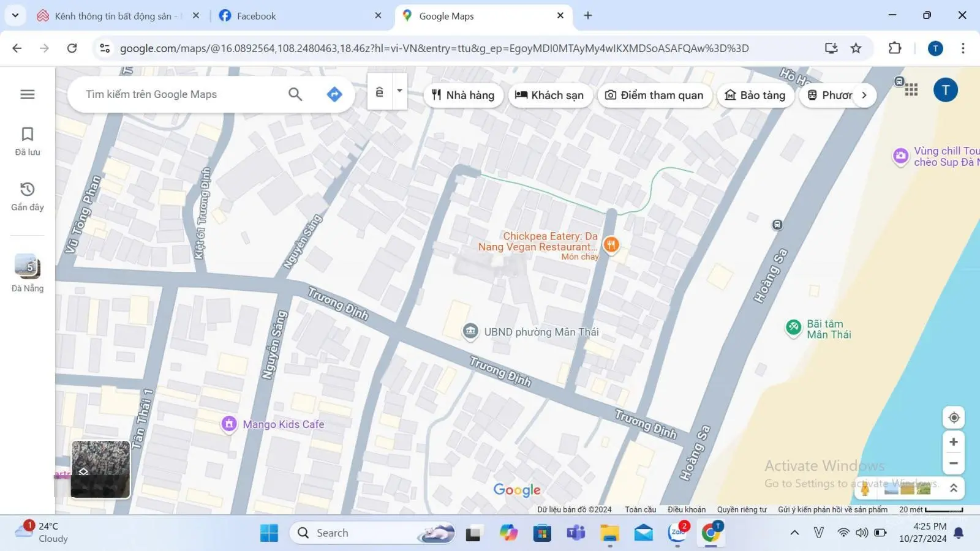The height and width of the screenshot is (551, 980).
Task: Click the taskbar Search box
Action: pyautogui.click(x=372, y=533)
